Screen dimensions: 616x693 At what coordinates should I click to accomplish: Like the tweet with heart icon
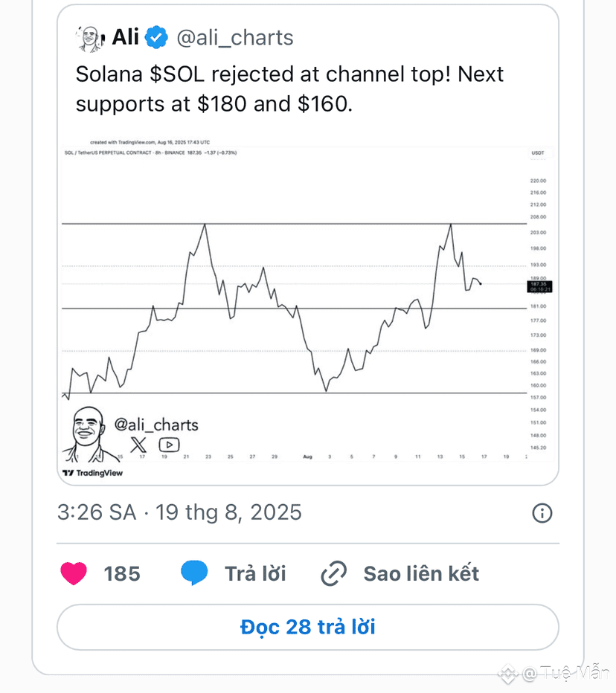click(x=74, y=573)
